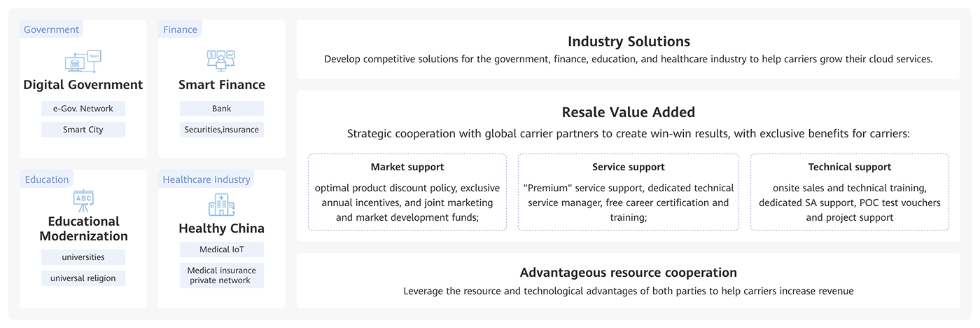Click the Bank tag
Viewport: 980px width, 328px height.
[221, 109]
